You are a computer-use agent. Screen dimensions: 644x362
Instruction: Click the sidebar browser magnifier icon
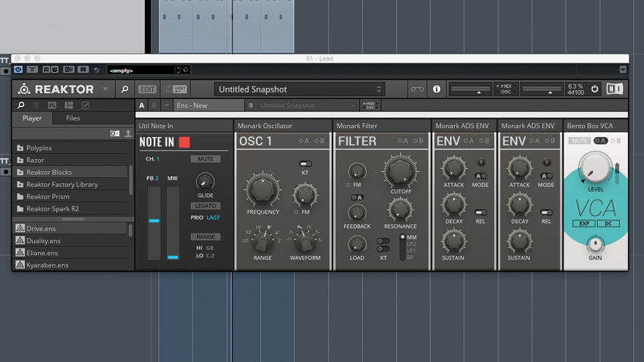20,105
